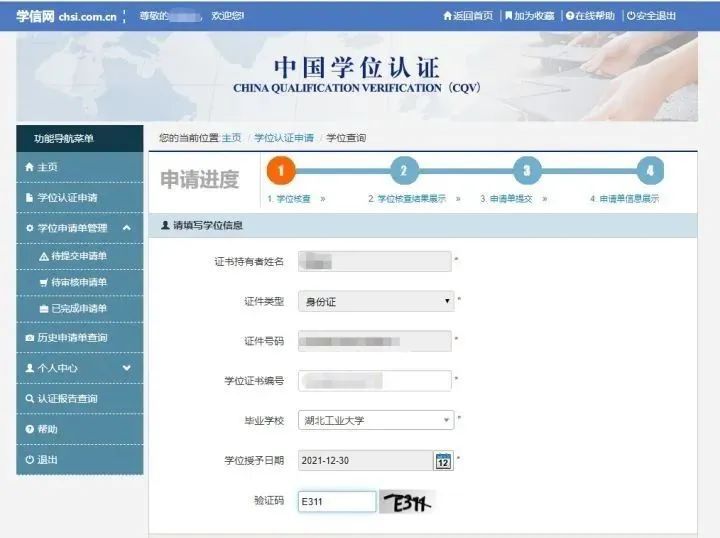Click 帮助 in the sidebar

[80, 429]
